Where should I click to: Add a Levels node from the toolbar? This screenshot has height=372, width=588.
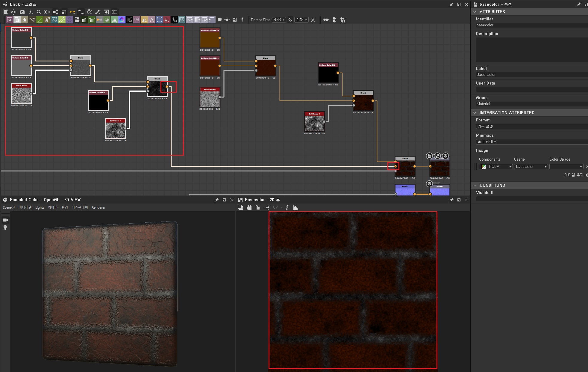(114, 20)
